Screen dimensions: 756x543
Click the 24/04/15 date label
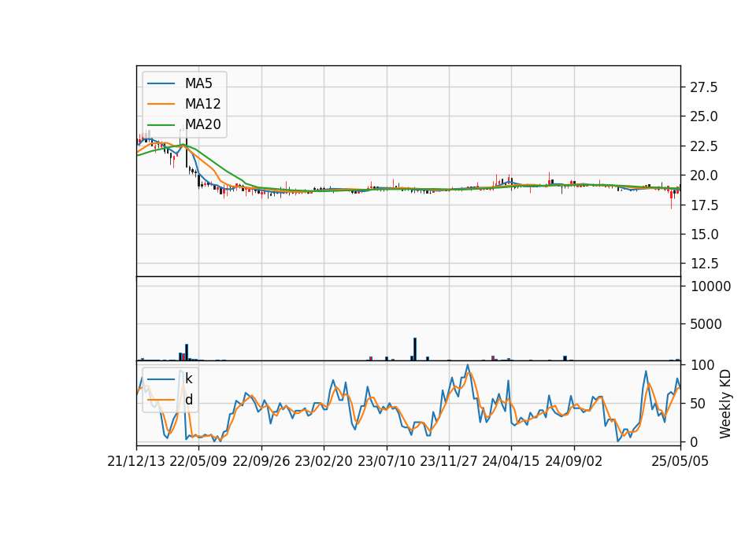click(x=511, y=461)
